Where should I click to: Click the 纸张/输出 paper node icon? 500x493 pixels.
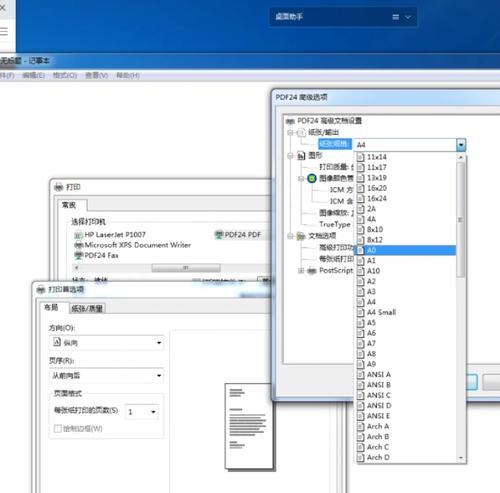[x=301, y=133]
